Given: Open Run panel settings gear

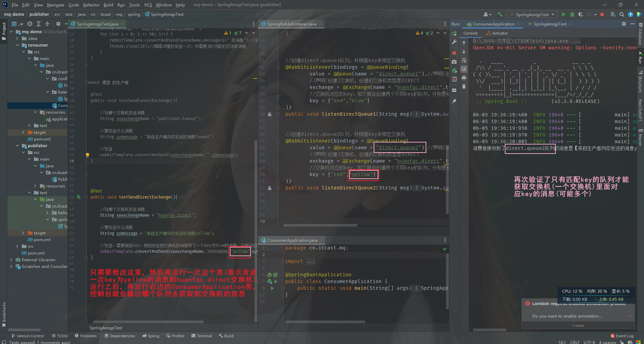Looking at the screenshot, I should (624, 24).
